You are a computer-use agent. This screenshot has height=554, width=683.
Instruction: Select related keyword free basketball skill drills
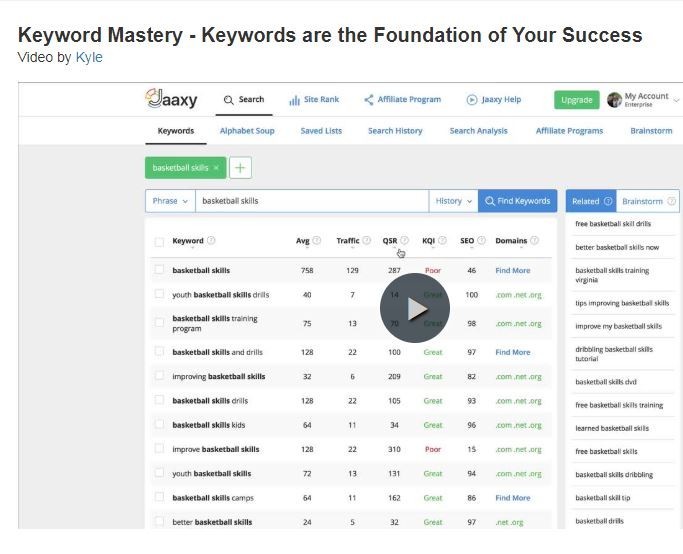click(x=613, y=224)
